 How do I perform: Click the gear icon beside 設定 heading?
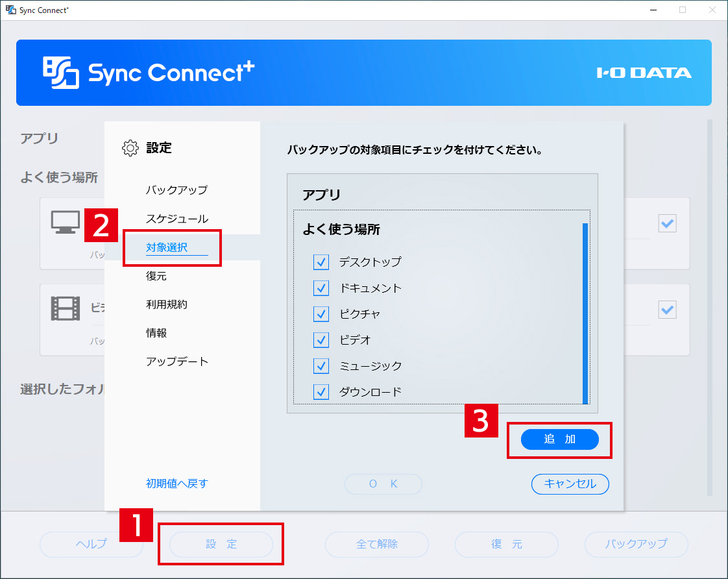(130, 148)
